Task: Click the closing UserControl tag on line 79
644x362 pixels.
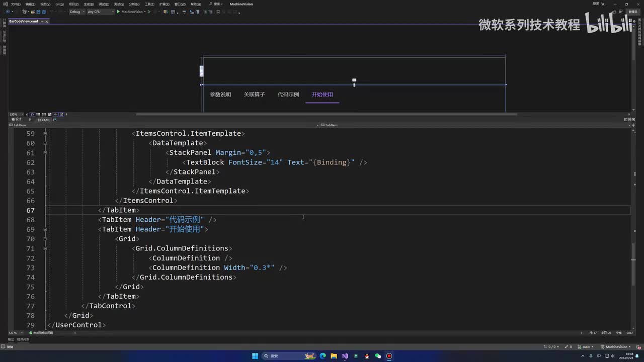Action: 76,325
